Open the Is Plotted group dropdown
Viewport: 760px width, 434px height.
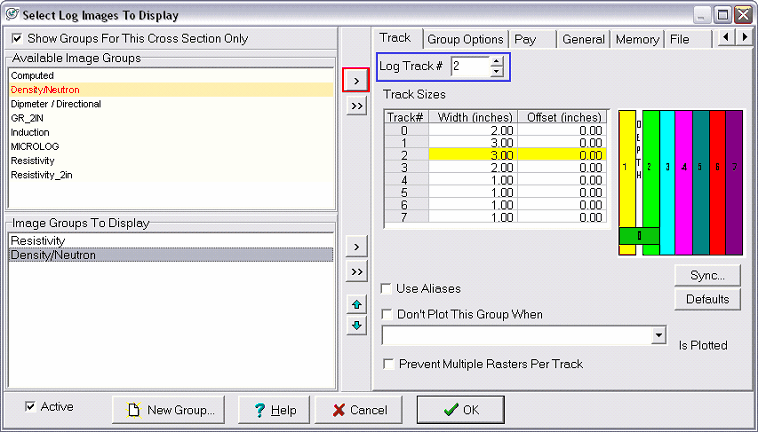coord(657,336)
